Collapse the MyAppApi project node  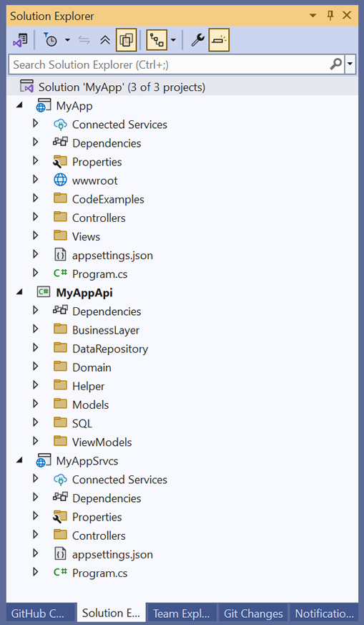tap(19, 292)
